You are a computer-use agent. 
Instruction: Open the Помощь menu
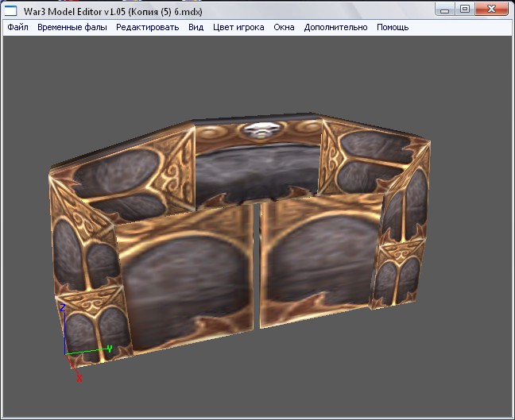coord(393,27)
